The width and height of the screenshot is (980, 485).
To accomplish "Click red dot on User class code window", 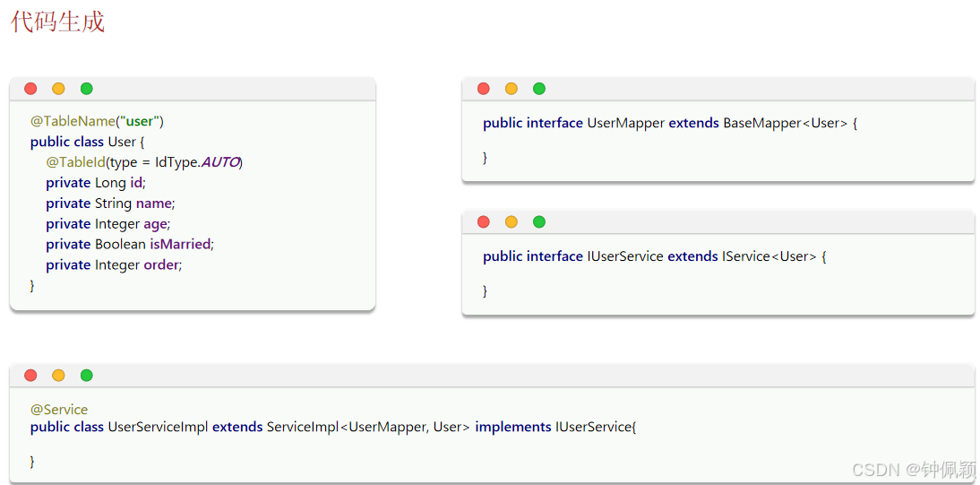I will tap(30, 89).
